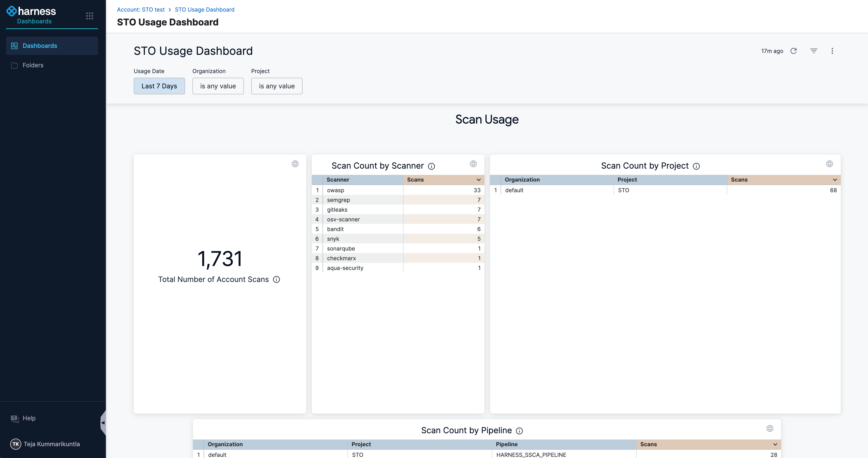Open the module switcher grid icon
This screenshot has height=458, width=868.
[89, 16]
